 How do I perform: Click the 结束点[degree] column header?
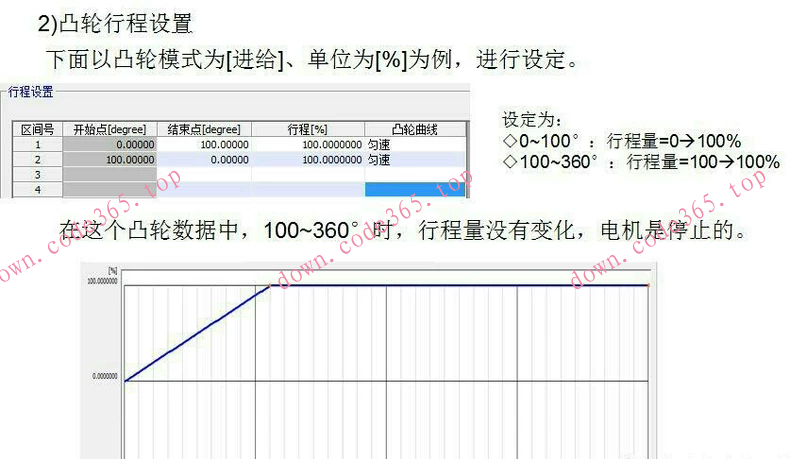tap(204, 129)
